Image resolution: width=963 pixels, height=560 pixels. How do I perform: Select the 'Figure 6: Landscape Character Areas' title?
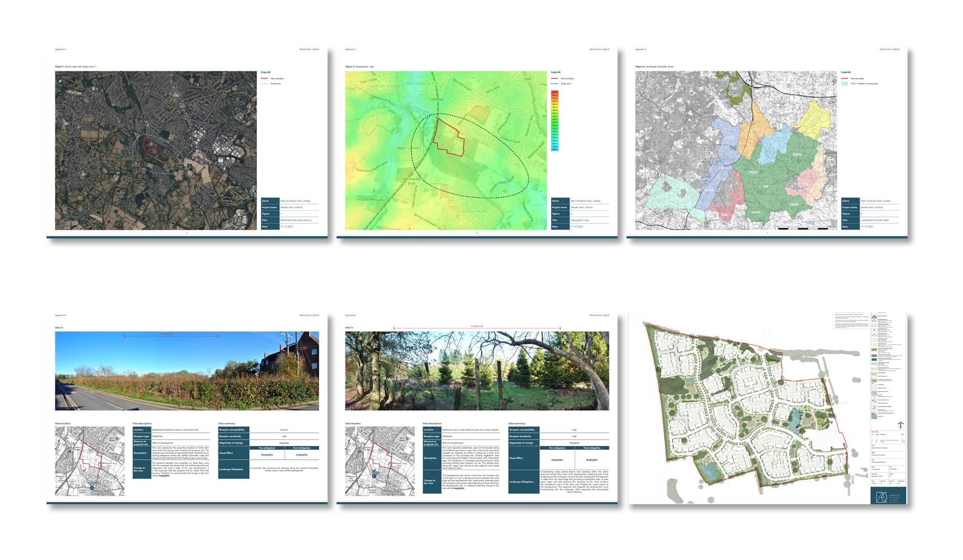pyautogui.click(x=654, y=66)
